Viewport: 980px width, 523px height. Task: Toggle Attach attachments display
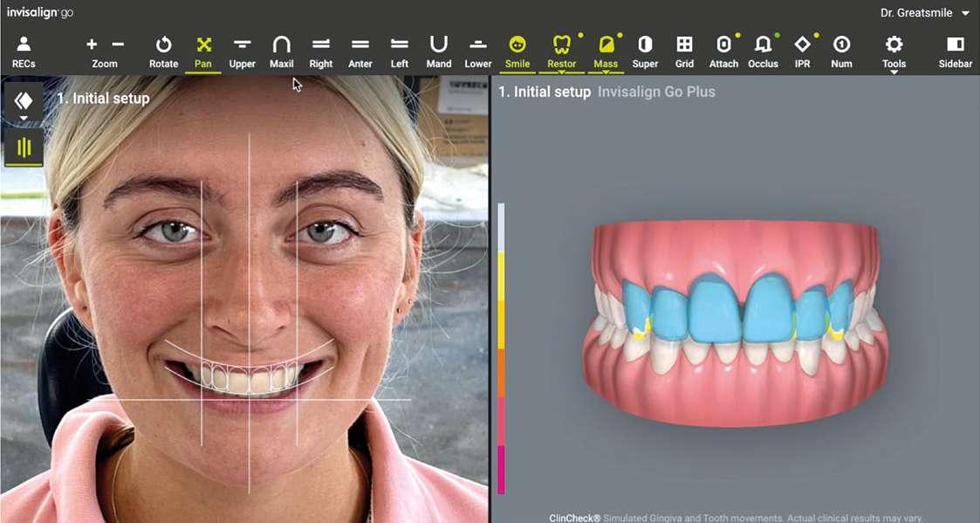click(x=723, y=52)
